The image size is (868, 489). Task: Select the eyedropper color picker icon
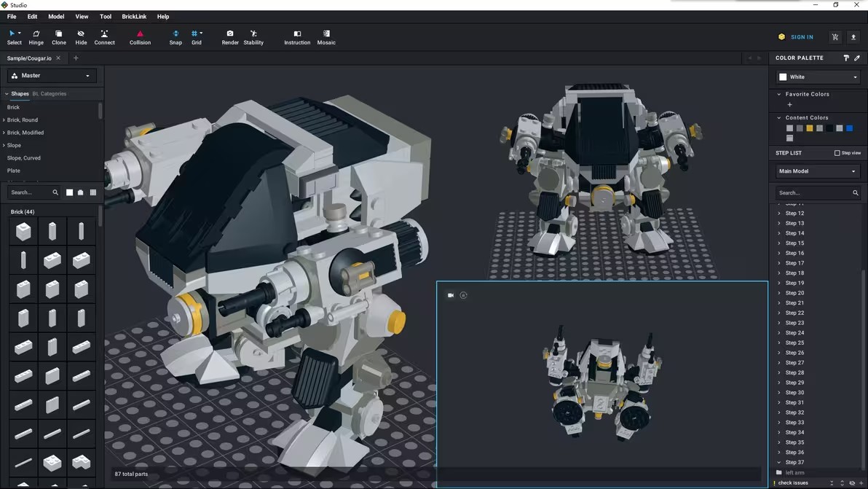point(857,58)
